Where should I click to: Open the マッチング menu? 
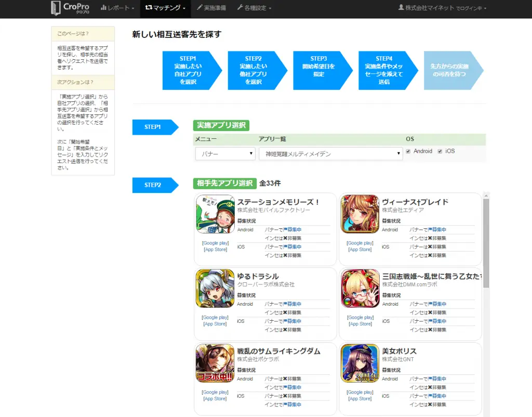(165, 8)
